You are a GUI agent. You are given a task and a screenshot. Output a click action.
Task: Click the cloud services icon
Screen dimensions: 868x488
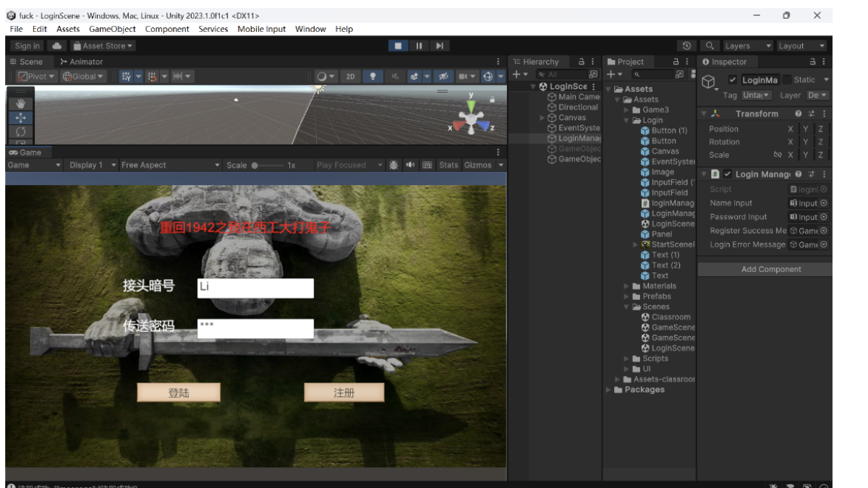pos(58,46)
